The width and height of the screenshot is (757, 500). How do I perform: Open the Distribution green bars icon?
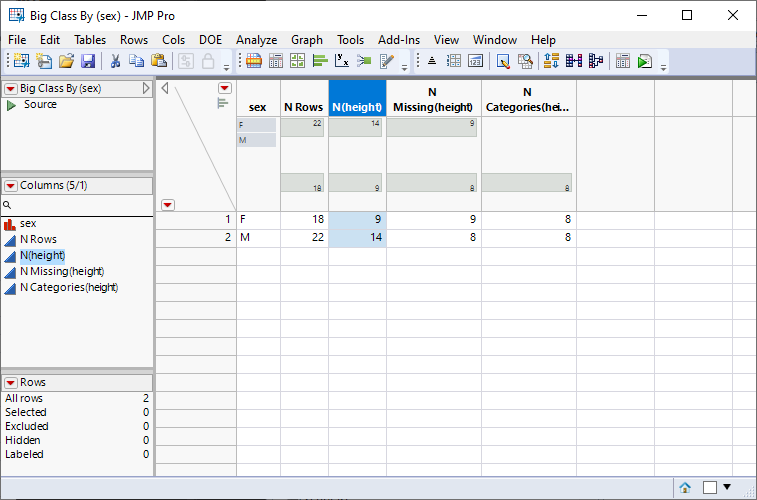(x=320, y=61)
